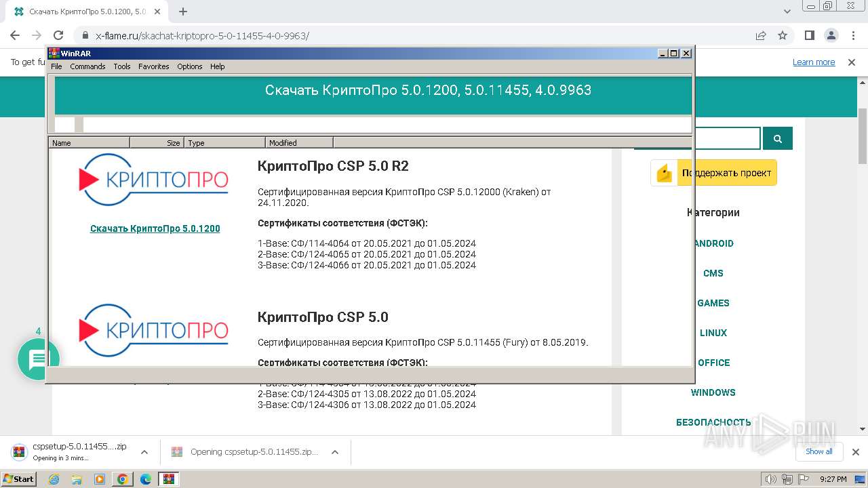Focus the Chrome address bar URL
The width and height of the screenshot is (868, 488).
coord(202,36)
